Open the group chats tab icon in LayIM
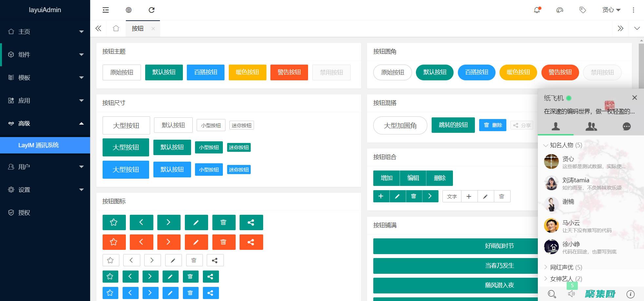The width and height of the screenshot is (644, 301). pos(591,127)
